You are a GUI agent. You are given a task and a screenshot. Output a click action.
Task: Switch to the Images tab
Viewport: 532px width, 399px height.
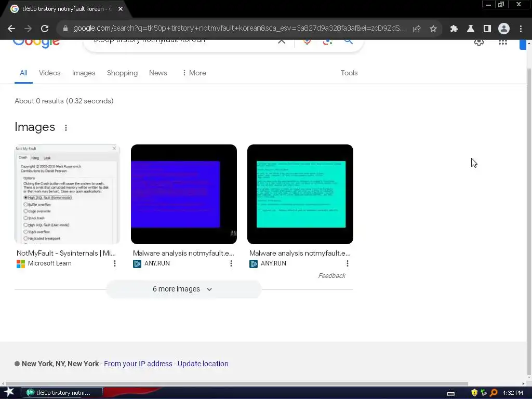(x=84, y=73)
